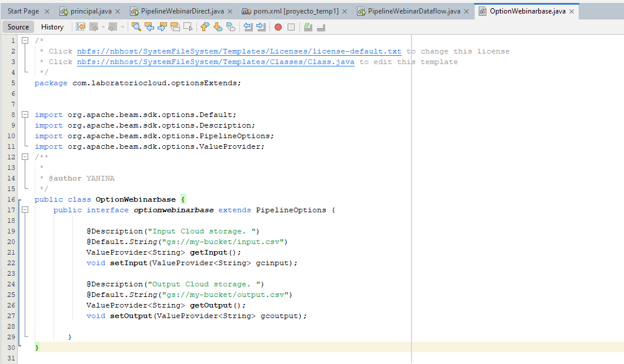Stop macro recording with the square icon

tap(290, 27)
